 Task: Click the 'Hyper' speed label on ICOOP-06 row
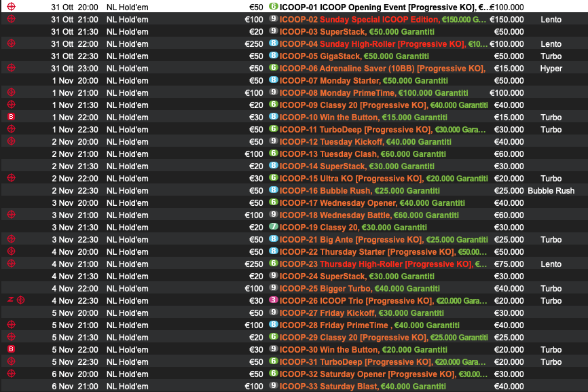pos(551,69)
